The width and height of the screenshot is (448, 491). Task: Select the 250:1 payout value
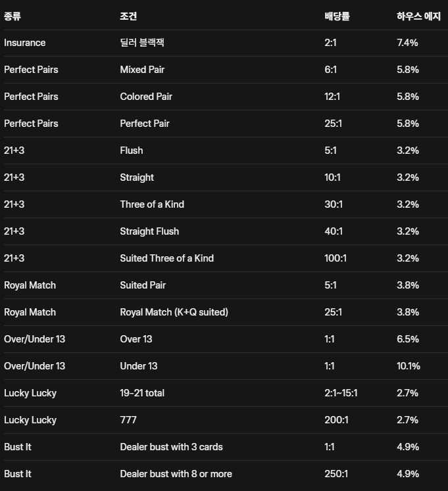[335, 474]
